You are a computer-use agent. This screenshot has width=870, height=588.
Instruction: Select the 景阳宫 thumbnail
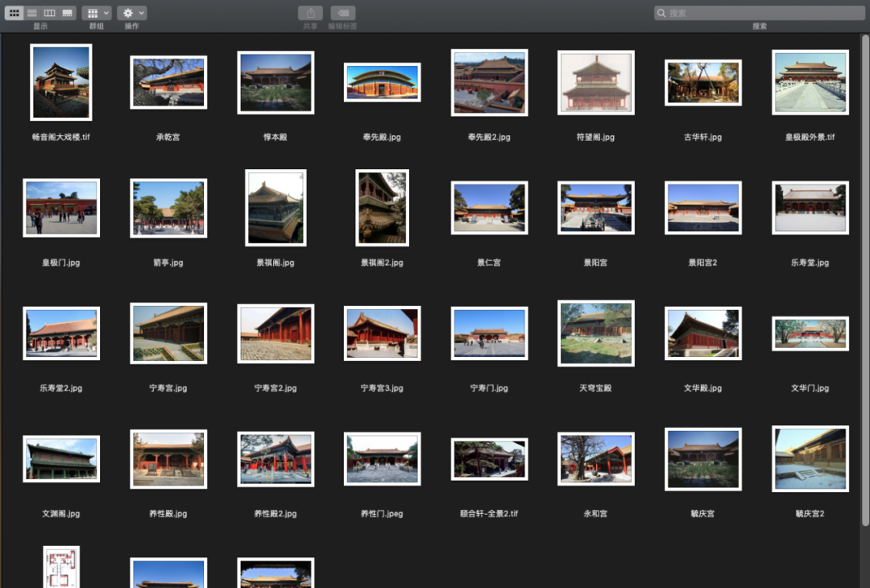(596, 208)
